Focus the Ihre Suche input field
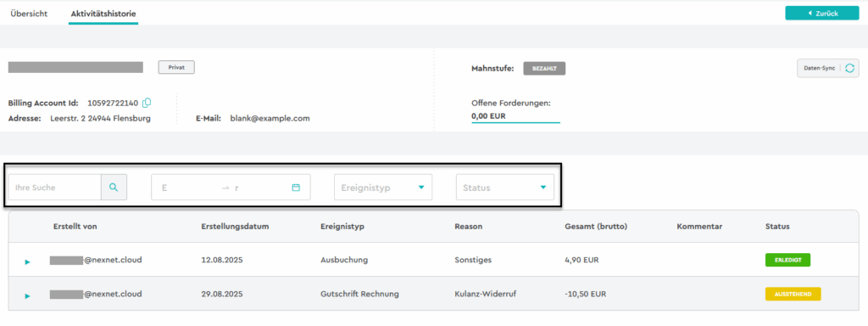The width and height of the screenshot is (868, 326). tap(55, 188)
